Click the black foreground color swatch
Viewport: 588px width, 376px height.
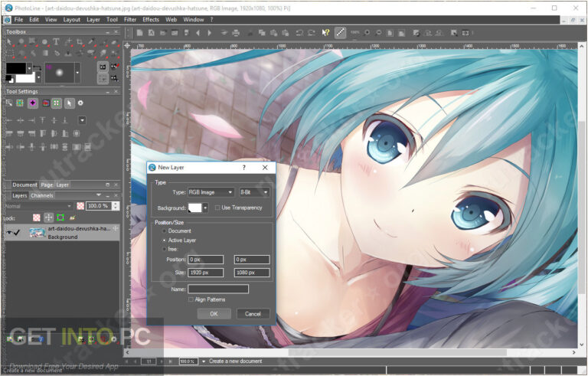(16, 68)
